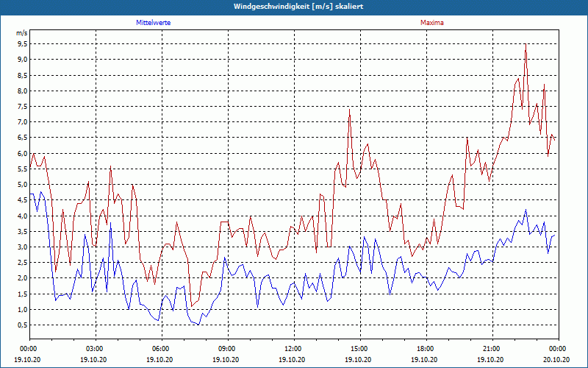Select the 4,0 y-axis value
The image size is (588, 368).
tap(22, 216)
